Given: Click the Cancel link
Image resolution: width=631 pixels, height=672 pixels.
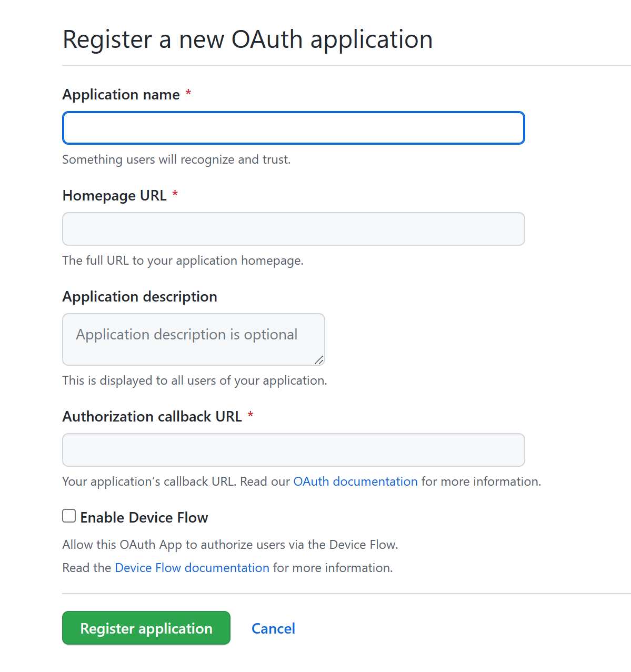Looking at the screenshot, I should point(273,628).
